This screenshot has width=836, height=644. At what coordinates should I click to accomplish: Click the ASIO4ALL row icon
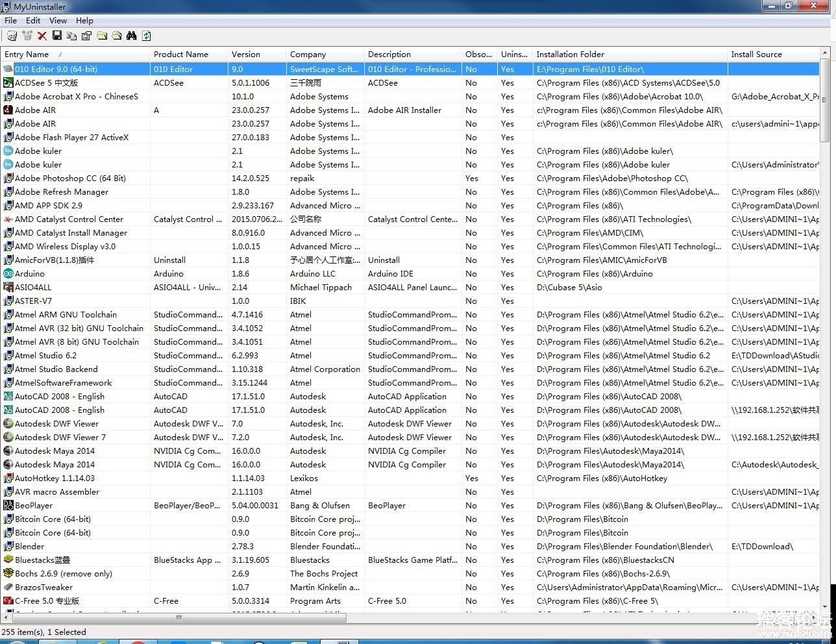(x=8, y=287)
